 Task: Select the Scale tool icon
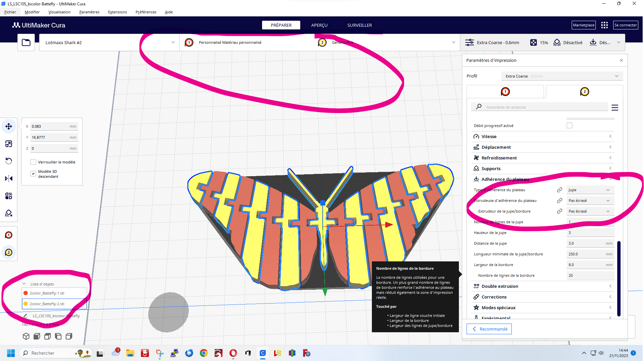coord(9,144)
